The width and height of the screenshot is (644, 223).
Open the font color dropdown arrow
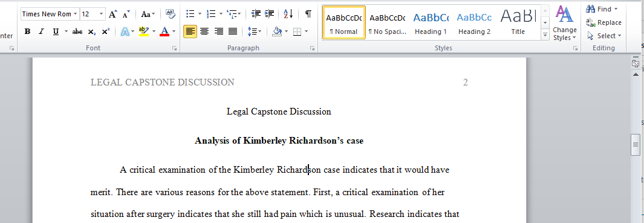(174, 32)
